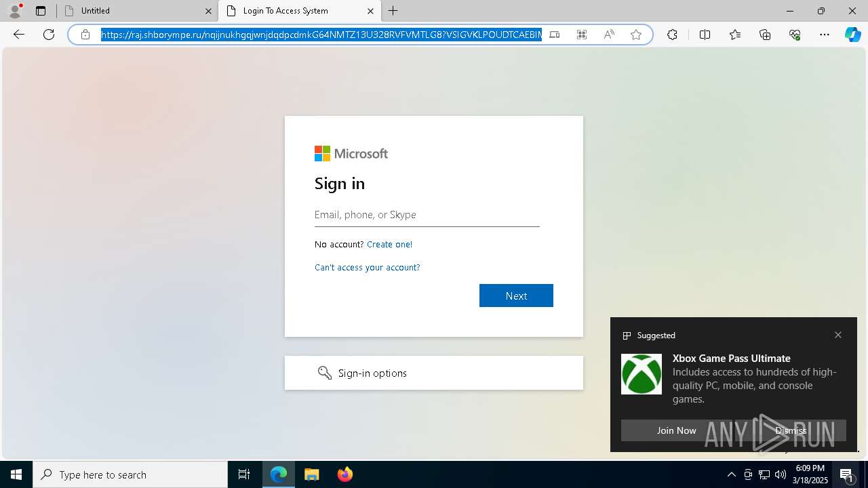Open the Favorites list

(x=735, y=35)
